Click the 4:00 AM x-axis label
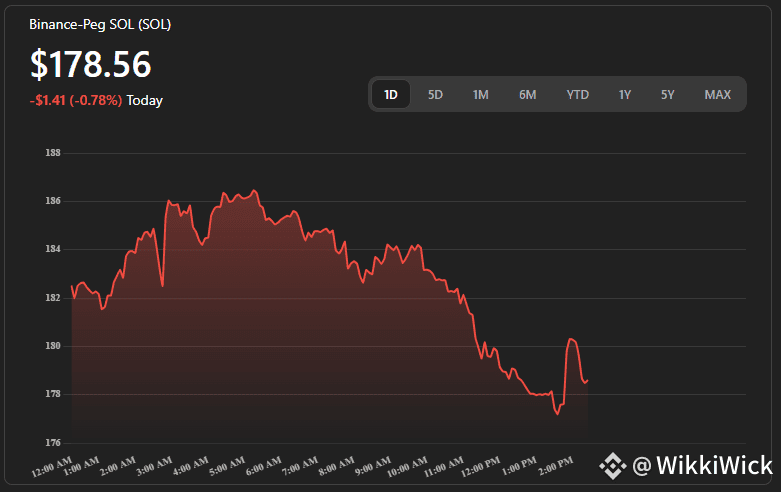 tap(190, 466)
